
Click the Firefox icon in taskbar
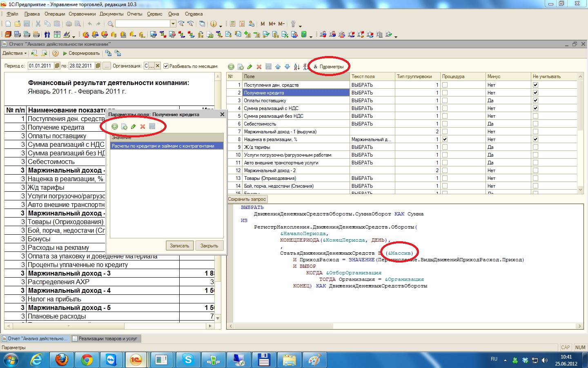[62, 359]
